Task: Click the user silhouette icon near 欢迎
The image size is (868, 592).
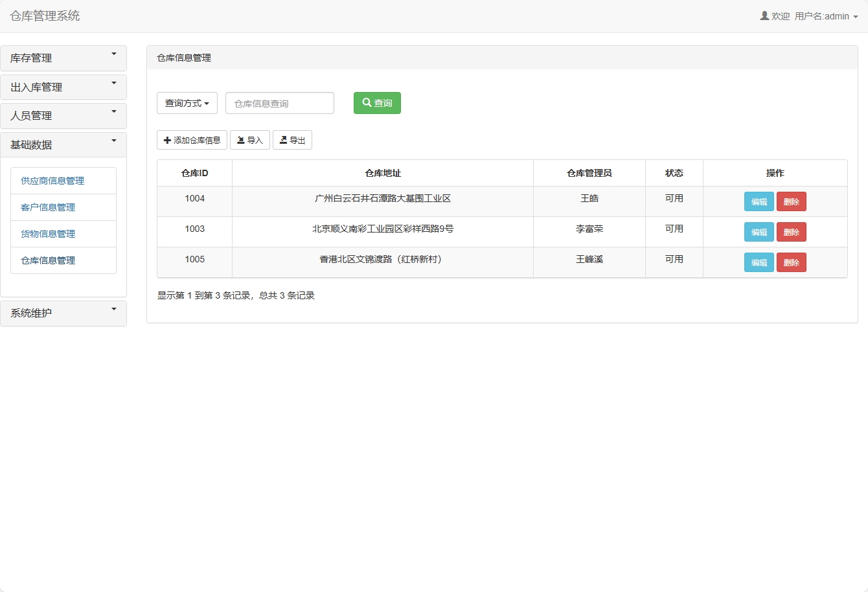Action: tap(764, 16)
